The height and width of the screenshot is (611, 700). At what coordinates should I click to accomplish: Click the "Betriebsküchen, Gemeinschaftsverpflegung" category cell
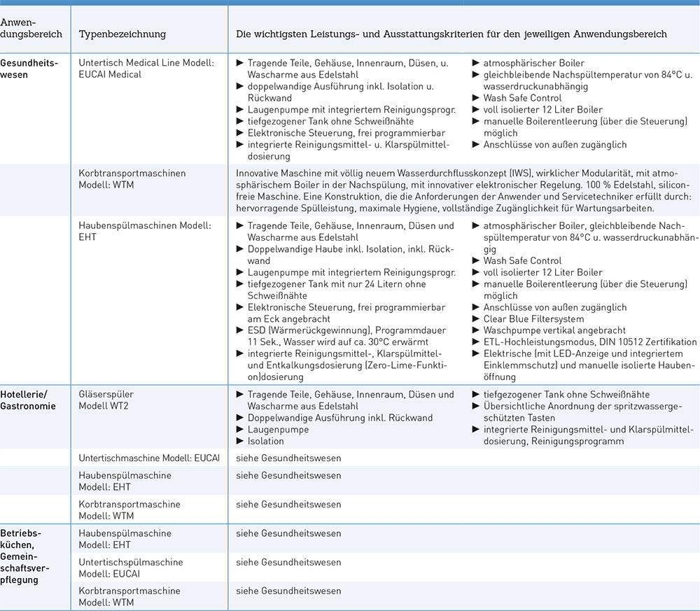pyautogui.click(x=25, y=556)
